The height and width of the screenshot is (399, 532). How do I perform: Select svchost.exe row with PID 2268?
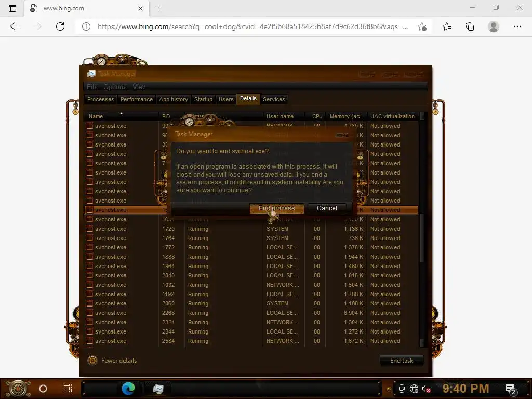(251, 313)
